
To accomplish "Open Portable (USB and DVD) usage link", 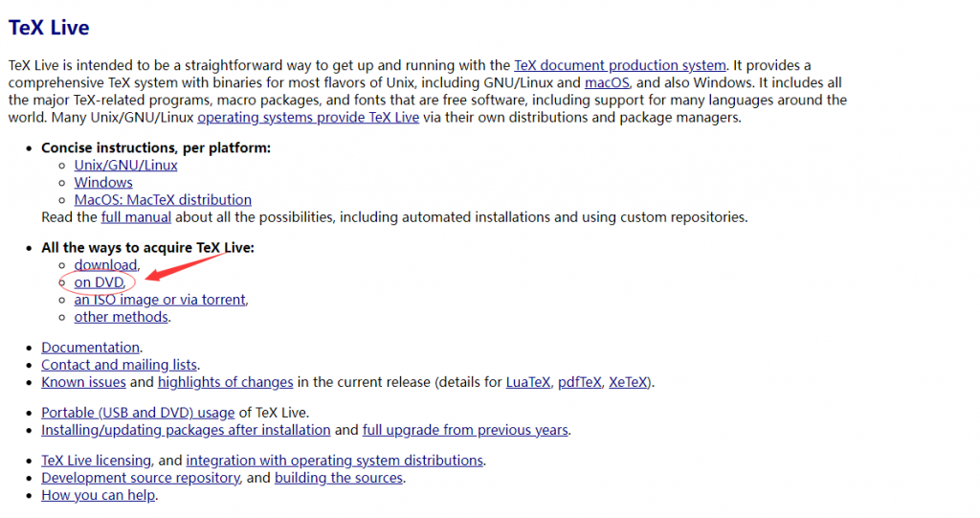I will (x=138, y=413).
